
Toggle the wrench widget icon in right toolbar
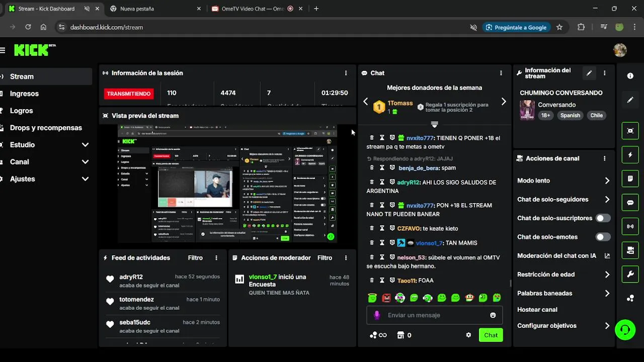[x=630, y=274]
